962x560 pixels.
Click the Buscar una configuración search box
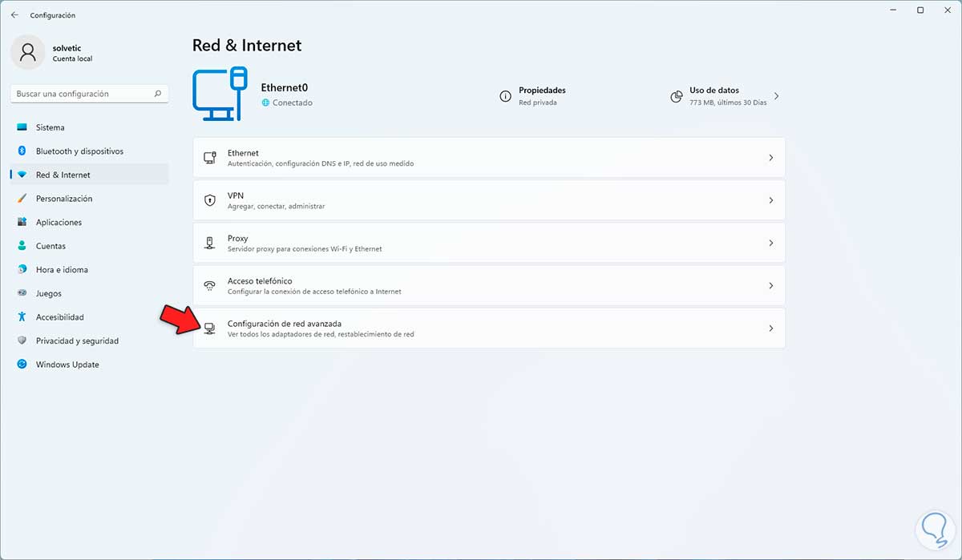pos(90,94)
